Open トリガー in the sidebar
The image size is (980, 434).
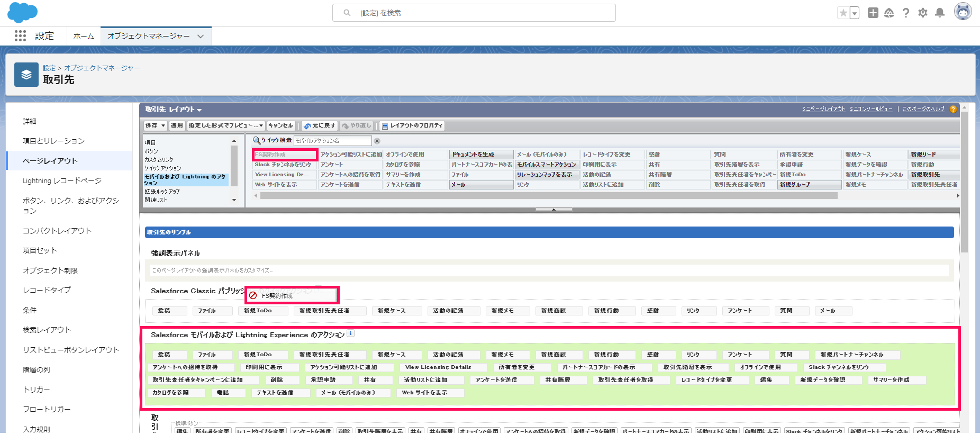pos(37,390)
